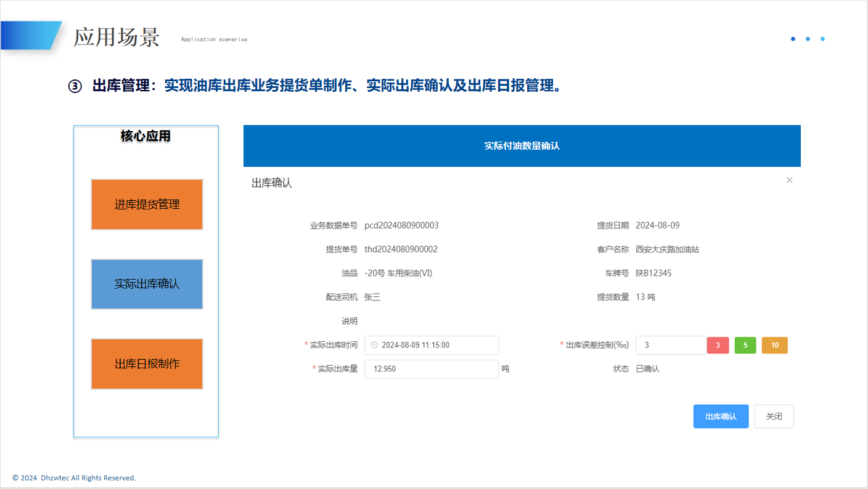This screenshot has width=868, height=489.
Task: Close the 出库确认 dialog with the X icon
Action: pyautogui.click(x=789, y=180)
